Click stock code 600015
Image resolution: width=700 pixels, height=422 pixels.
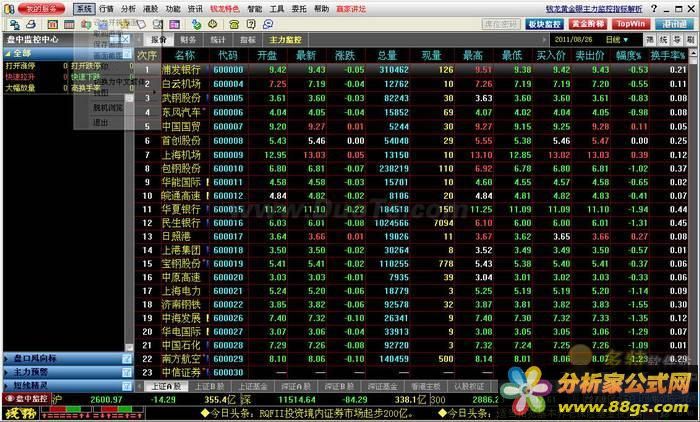click(x=228, y=209)
